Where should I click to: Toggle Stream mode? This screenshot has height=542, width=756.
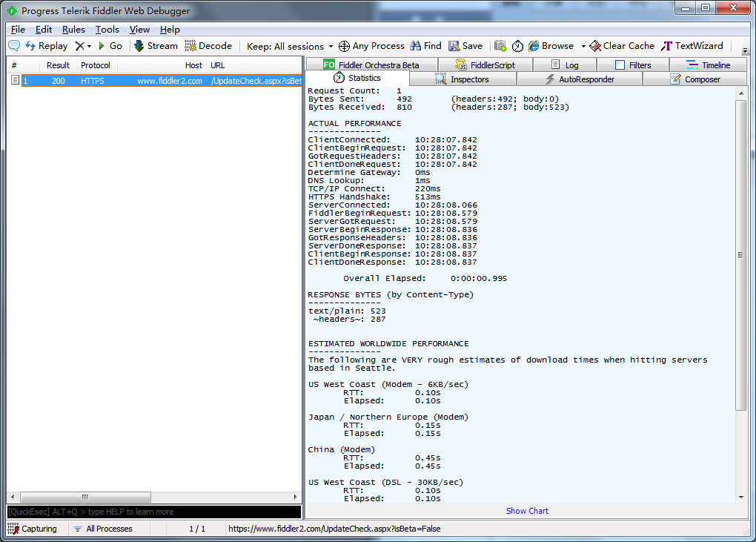tap(156, 46)
